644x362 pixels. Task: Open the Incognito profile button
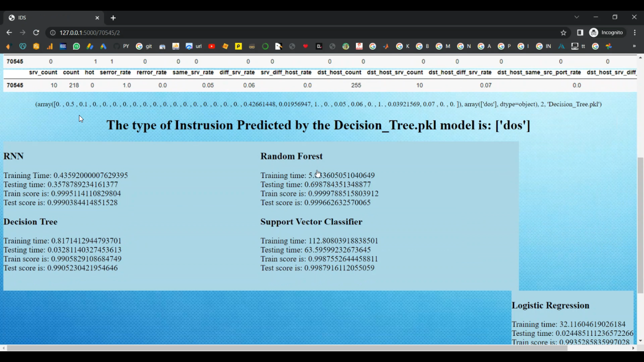(606, 33)
